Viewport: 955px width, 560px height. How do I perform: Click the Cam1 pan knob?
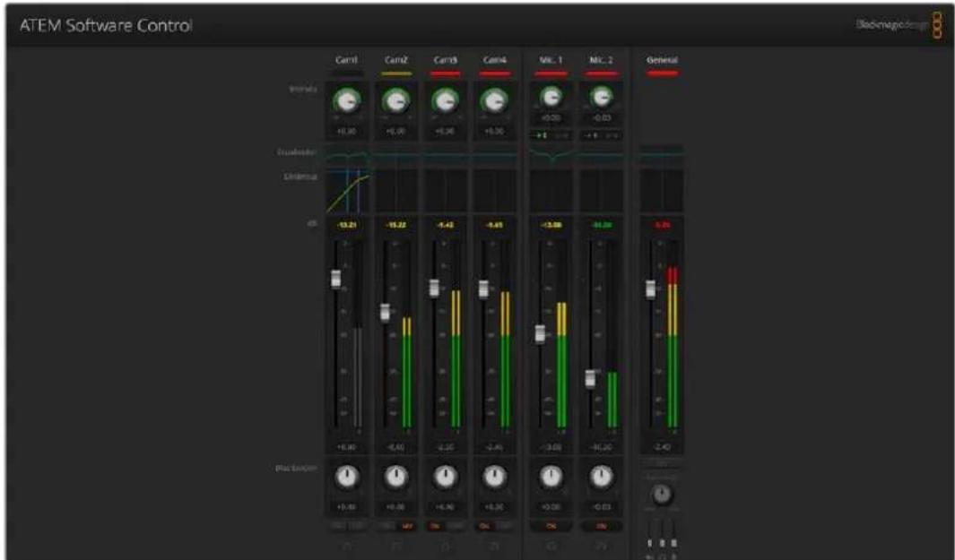[x=347, y=478]
